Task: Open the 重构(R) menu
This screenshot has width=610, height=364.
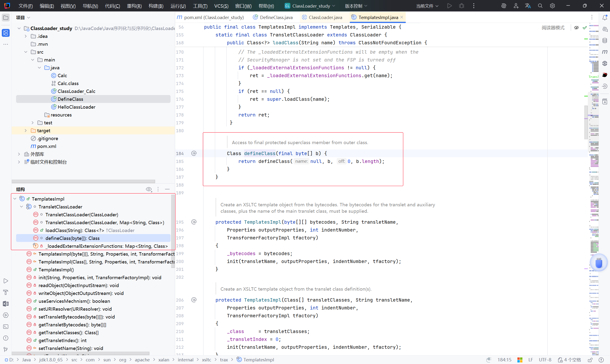Action: click(134, 6)
